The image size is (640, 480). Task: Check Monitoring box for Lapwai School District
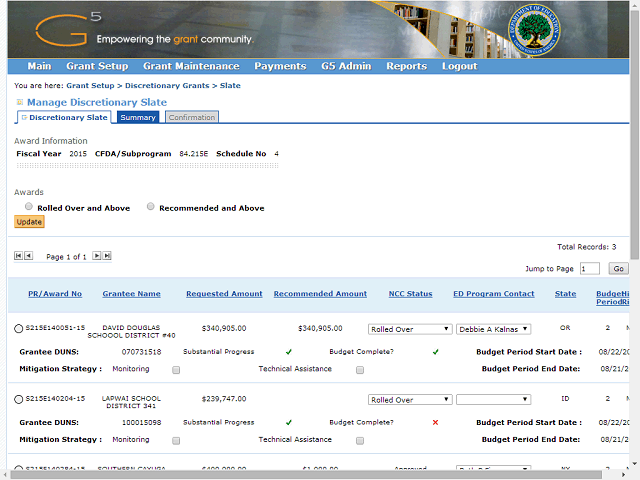click(176, 440)
